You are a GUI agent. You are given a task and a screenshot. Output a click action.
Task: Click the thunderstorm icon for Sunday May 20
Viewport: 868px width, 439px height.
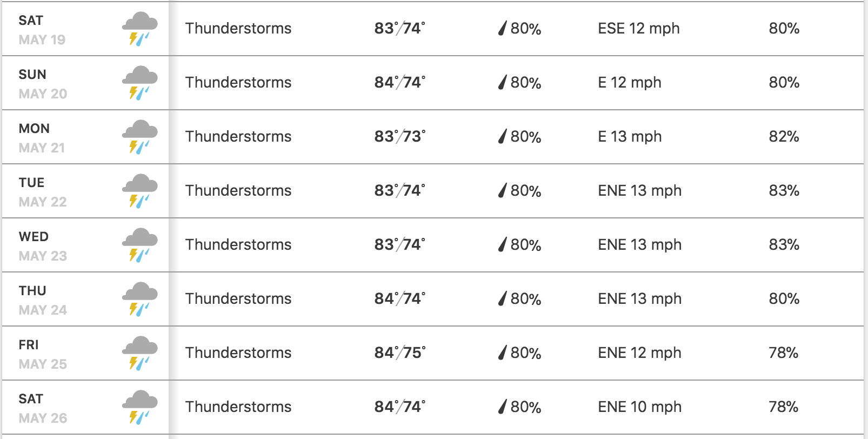click(139, 83)
